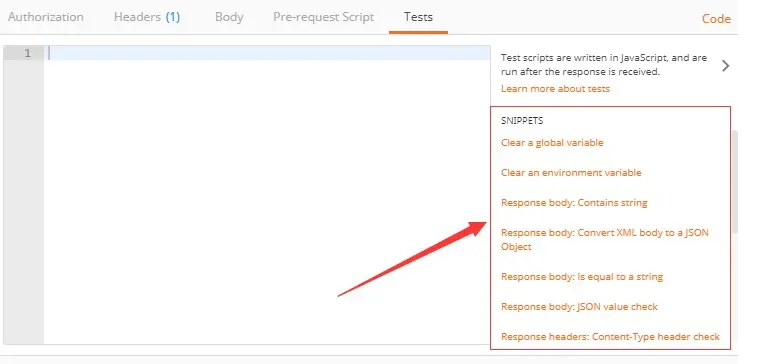The width and height of the screenshot is (761, 364).
Task: Add Response body: JSON value check snippet
Action: click(579, 307)
